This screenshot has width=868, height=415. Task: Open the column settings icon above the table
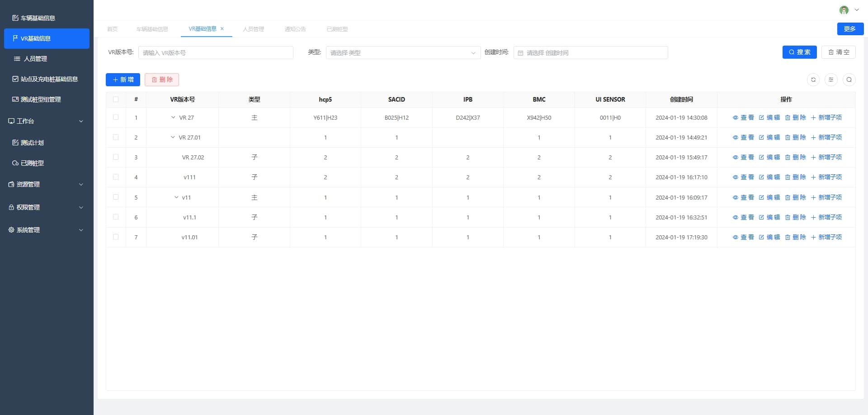(831, 79)
